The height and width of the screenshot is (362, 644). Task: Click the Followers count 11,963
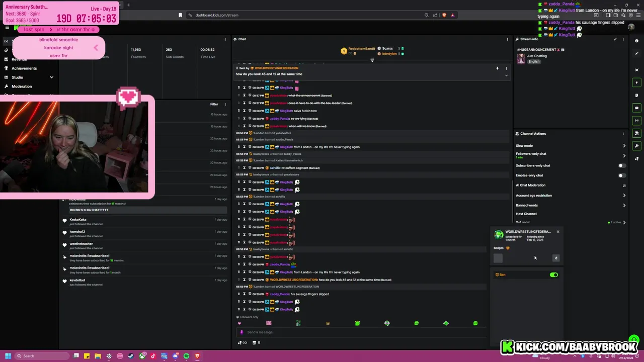(x=136, y=50)
